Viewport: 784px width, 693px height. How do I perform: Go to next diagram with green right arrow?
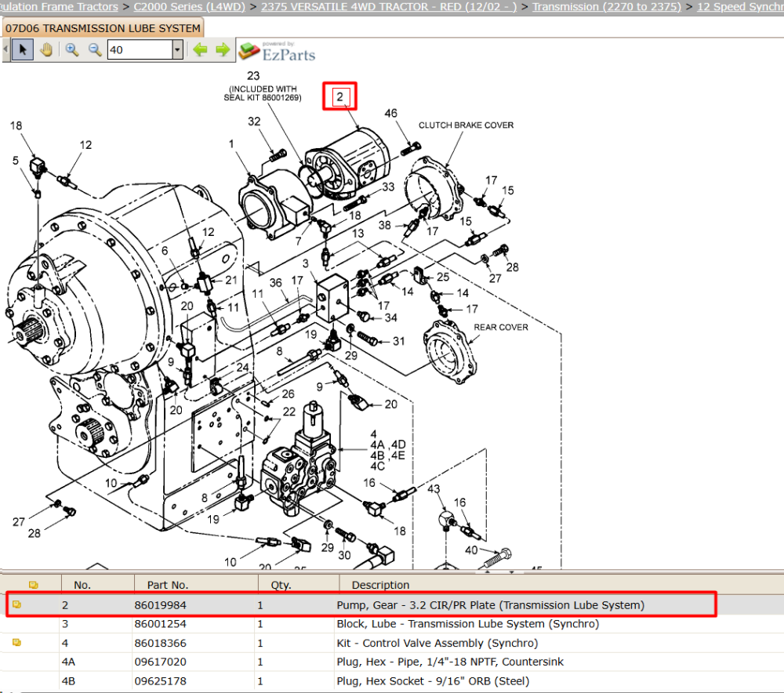(x=223, y=49)
